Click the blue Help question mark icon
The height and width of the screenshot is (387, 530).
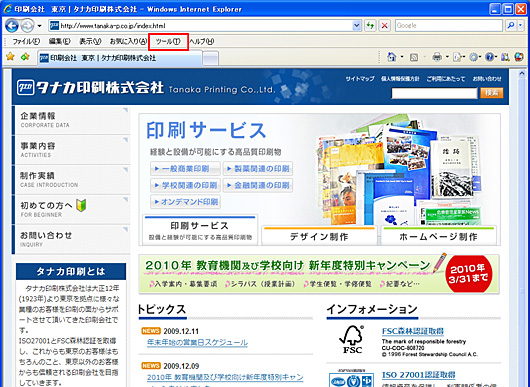click(489, 57)
